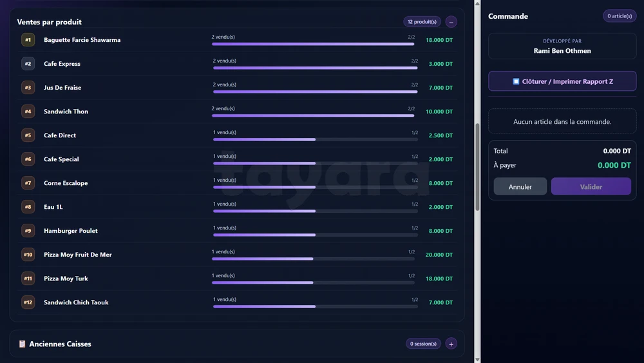
Task: Select the Cafe Special product name
Action: tap(61, 159)
